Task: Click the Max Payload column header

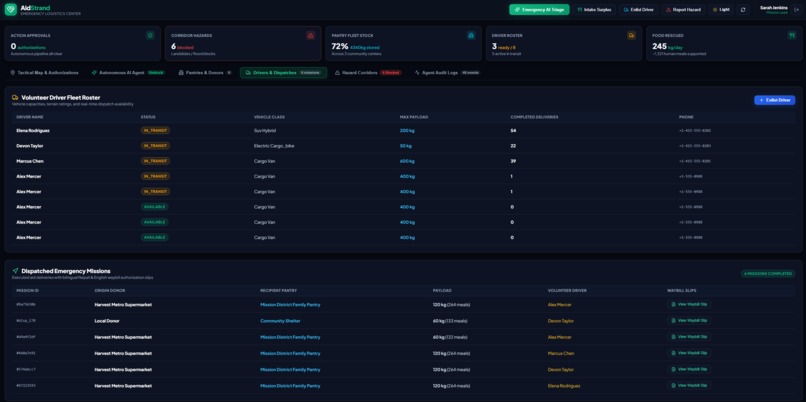Action: [414, 117]
